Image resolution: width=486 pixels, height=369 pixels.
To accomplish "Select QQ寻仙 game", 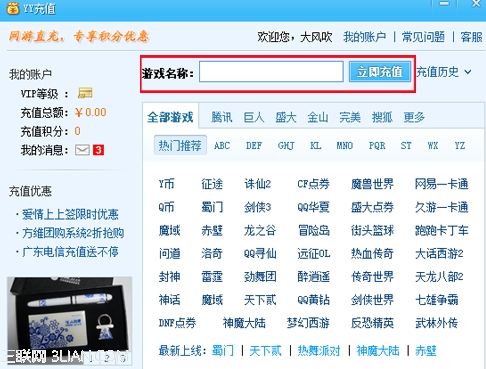I will click(x=260, y=254).
